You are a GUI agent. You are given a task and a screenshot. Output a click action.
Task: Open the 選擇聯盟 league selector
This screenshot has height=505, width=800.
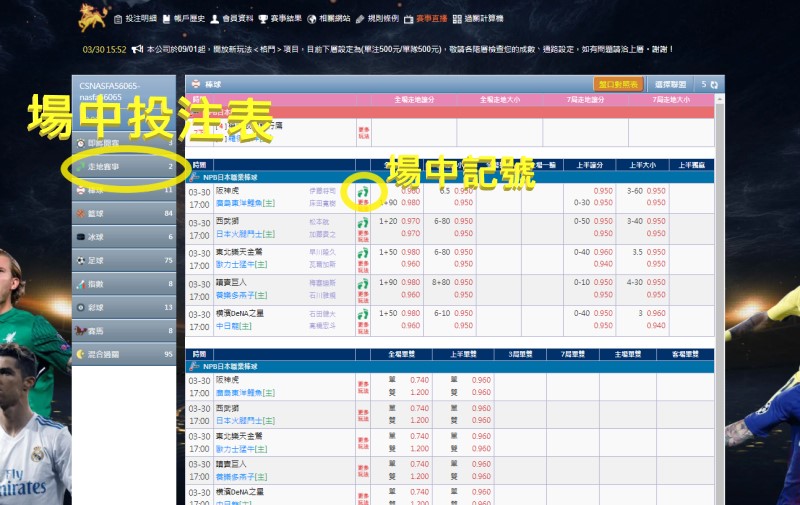tap(670, 84)
